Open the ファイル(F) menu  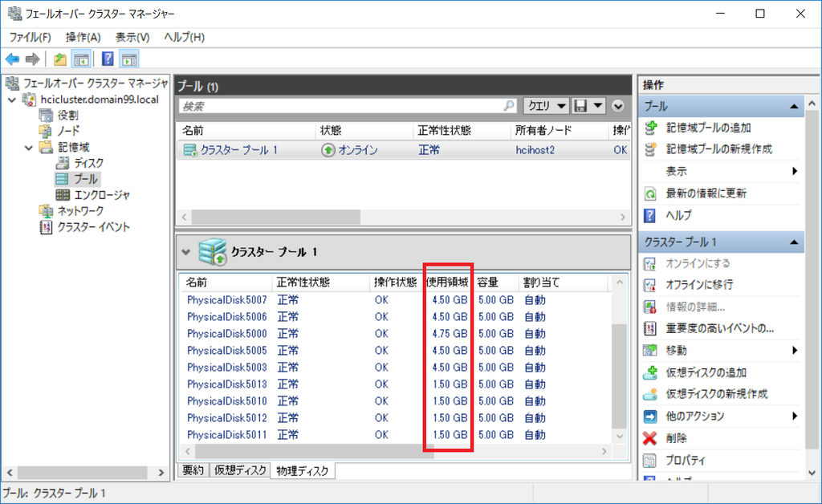tap(30, 37)
